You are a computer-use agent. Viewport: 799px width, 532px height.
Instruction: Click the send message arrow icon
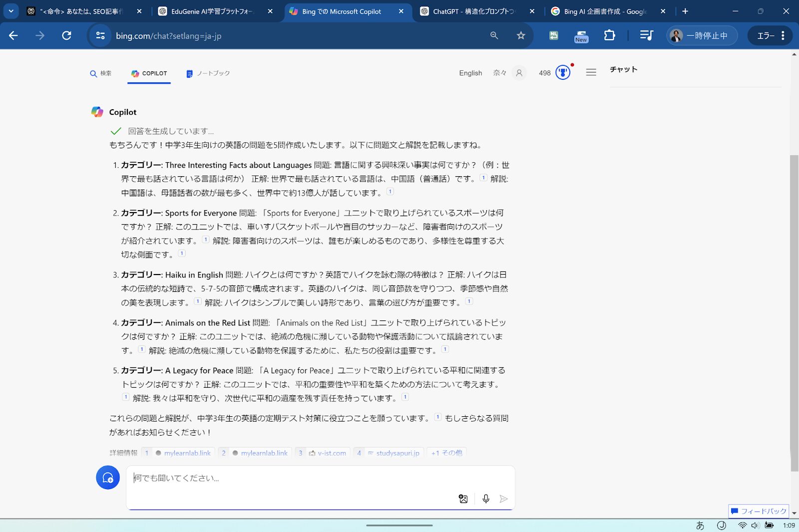click(x=503, y=499)
